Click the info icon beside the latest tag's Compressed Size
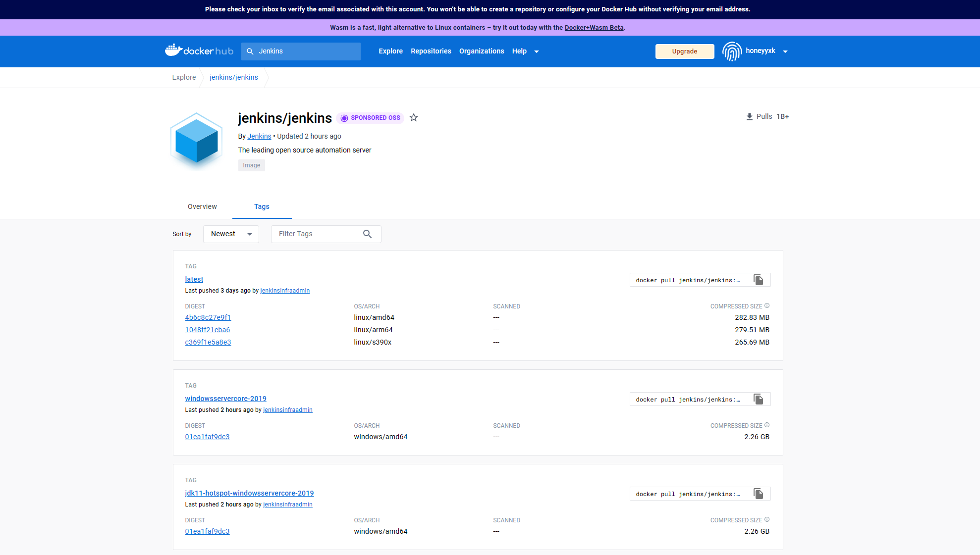 coord(767,305)
